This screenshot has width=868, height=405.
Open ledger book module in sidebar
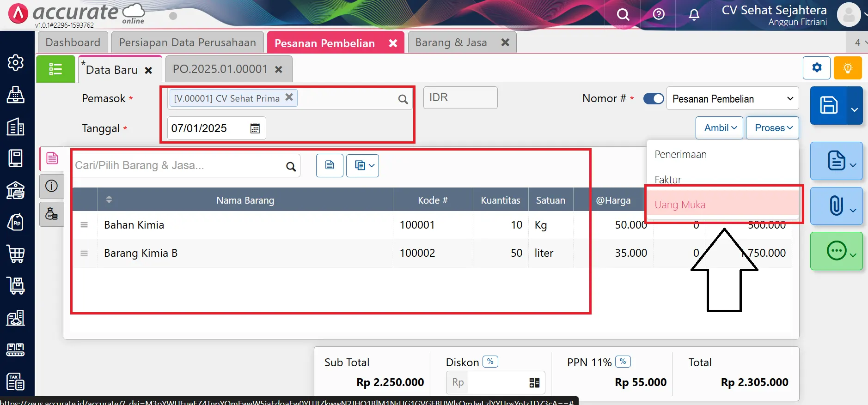tap(16, 158)
